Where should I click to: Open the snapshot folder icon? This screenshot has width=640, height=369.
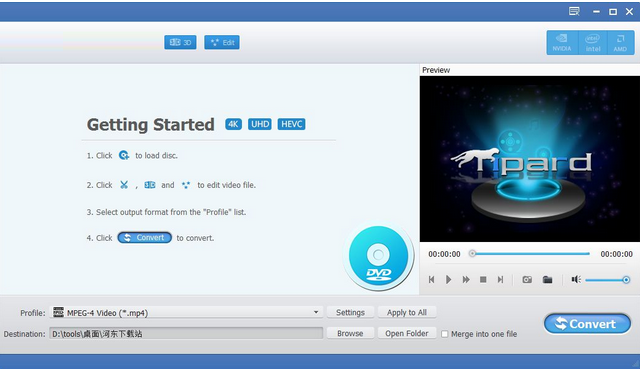[547, 280]
